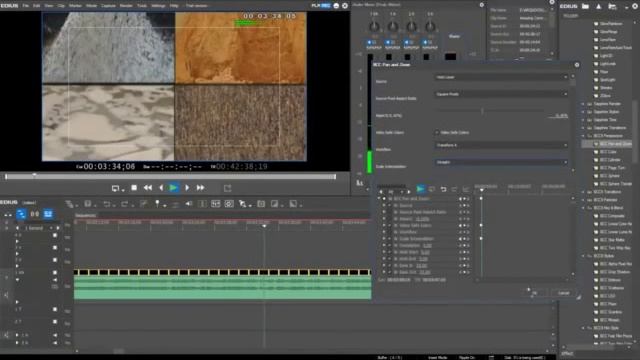
Task: Click the audio mixer settings gear icon
Action: [x=482, y=5]
